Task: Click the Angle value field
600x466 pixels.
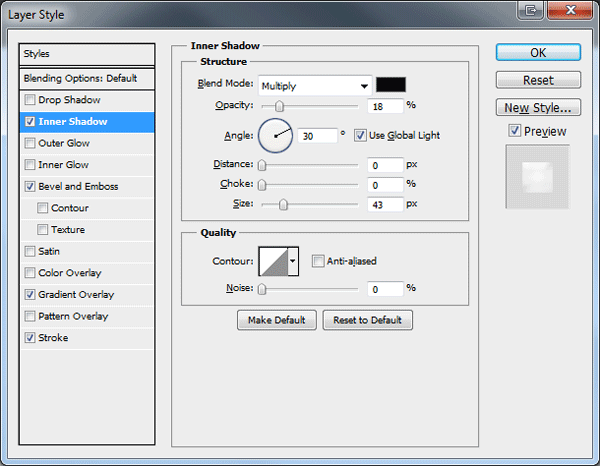Action: (x=317, y=136)
